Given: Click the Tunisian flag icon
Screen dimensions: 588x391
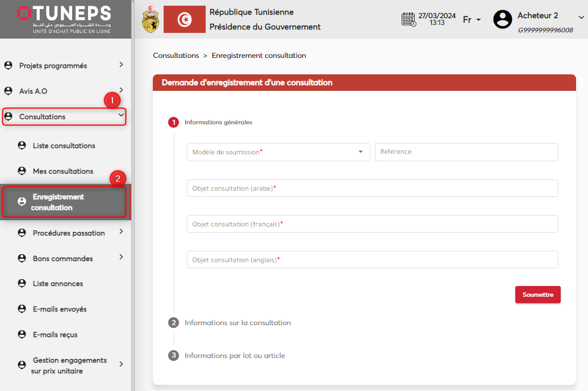Looking at the screenshot, I should 184,19.
